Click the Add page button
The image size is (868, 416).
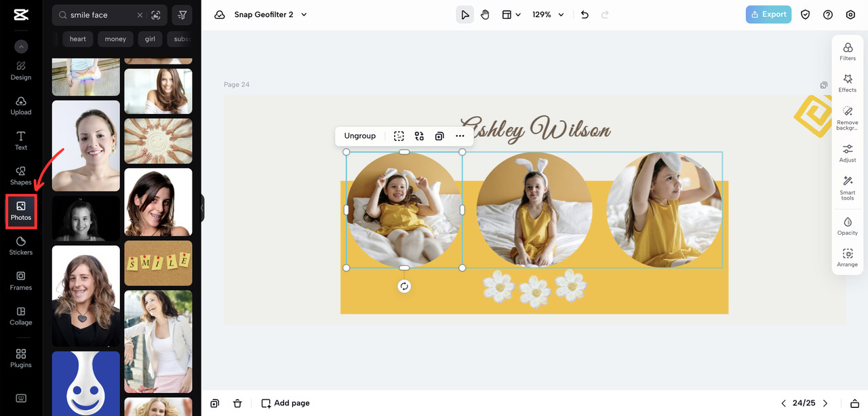pyautogui.click(x=285, y=403)
